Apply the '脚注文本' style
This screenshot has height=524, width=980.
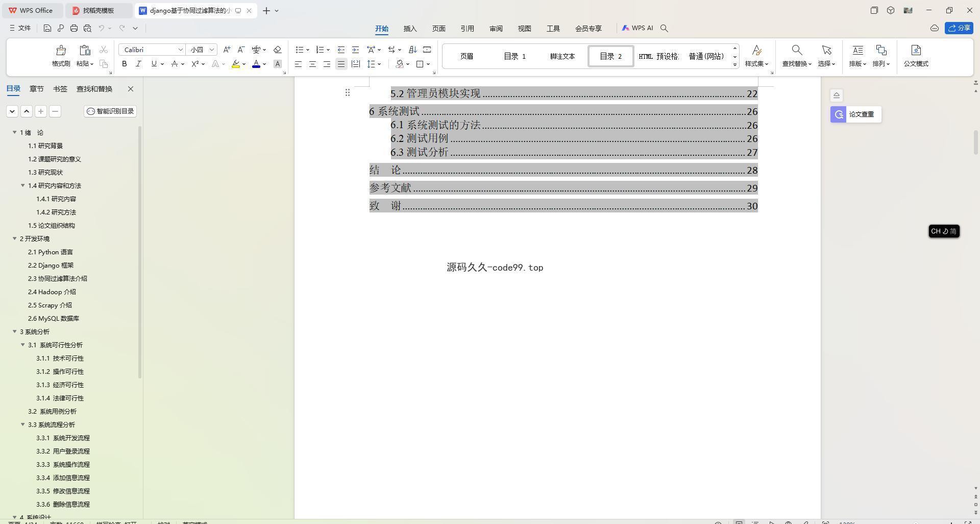tap(562, 56)
